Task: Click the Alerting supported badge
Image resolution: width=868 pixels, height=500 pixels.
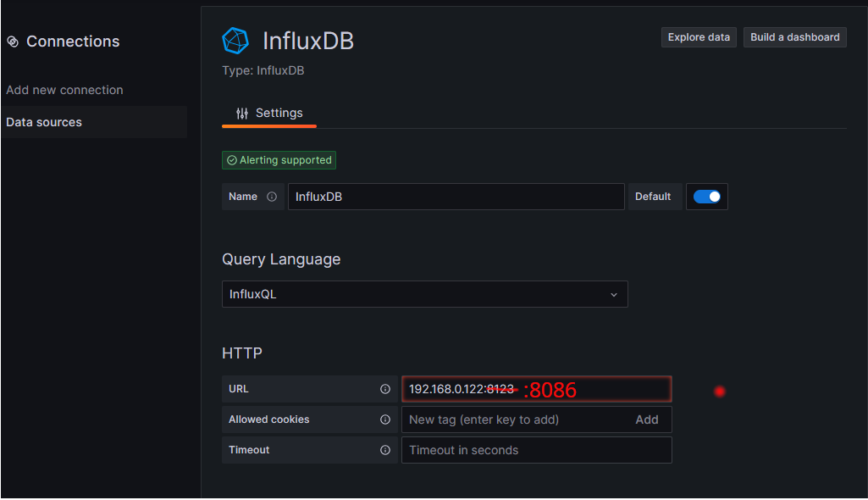Action: (x=279, y=160)
